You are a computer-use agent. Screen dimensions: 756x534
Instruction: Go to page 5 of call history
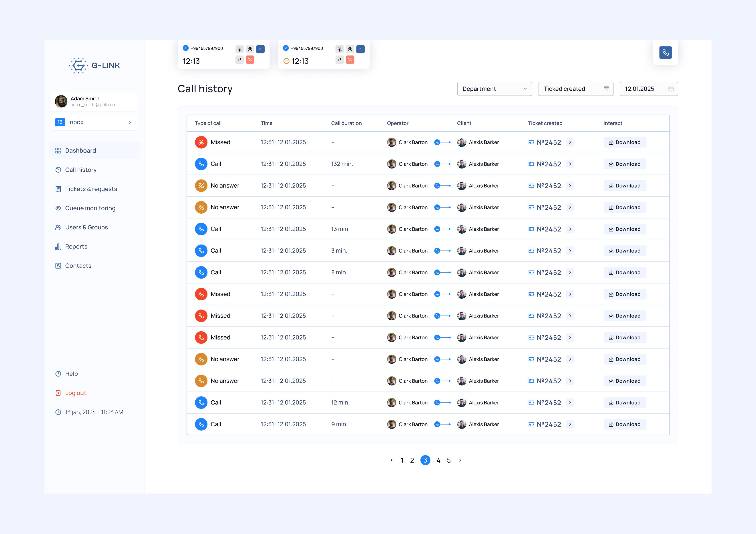pyautogui.click(x=448, y=460)
